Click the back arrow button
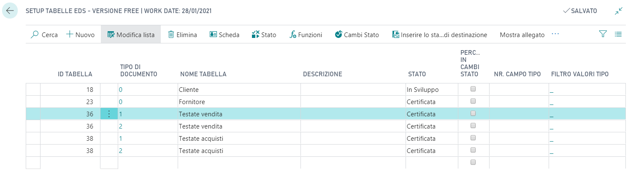Screen dimensions: 644x177 tap(10, 11)
